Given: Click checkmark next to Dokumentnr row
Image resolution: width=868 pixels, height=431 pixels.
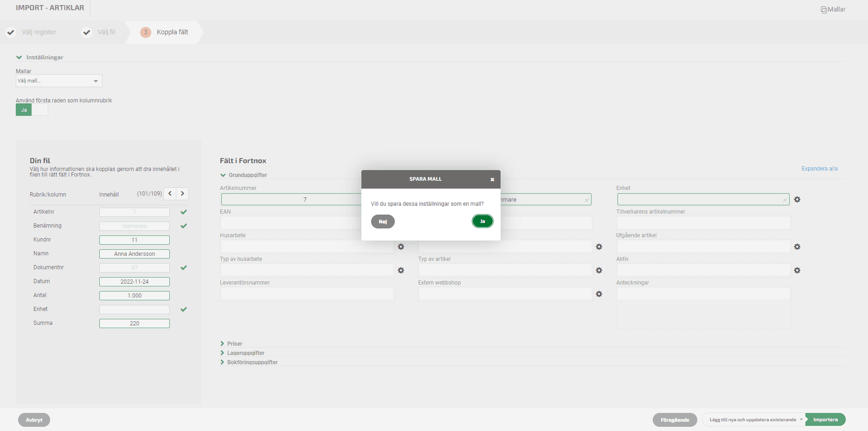Looking at the screenshot, I should (184, 267).
